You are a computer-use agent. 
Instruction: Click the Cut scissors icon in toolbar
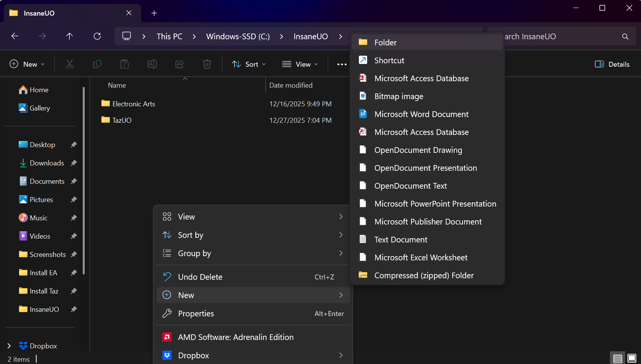(69, 64)
